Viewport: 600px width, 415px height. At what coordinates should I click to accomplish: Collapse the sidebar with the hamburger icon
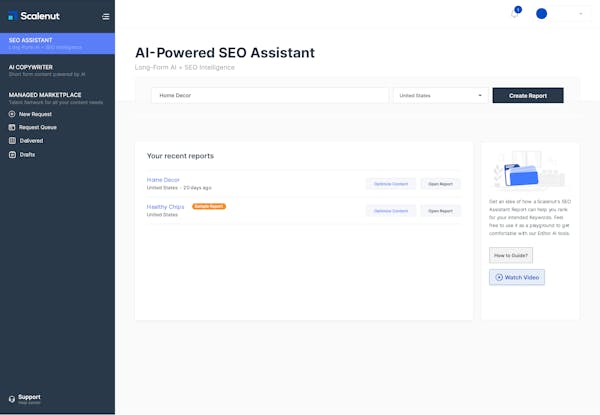tap(106, 16)
